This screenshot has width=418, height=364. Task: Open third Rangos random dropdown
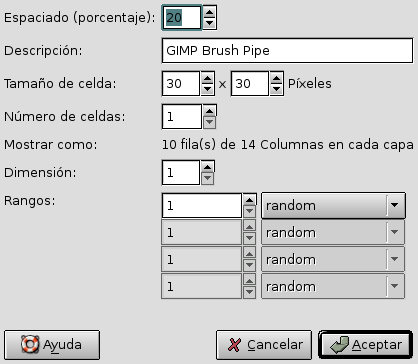[x=333, y=259]
